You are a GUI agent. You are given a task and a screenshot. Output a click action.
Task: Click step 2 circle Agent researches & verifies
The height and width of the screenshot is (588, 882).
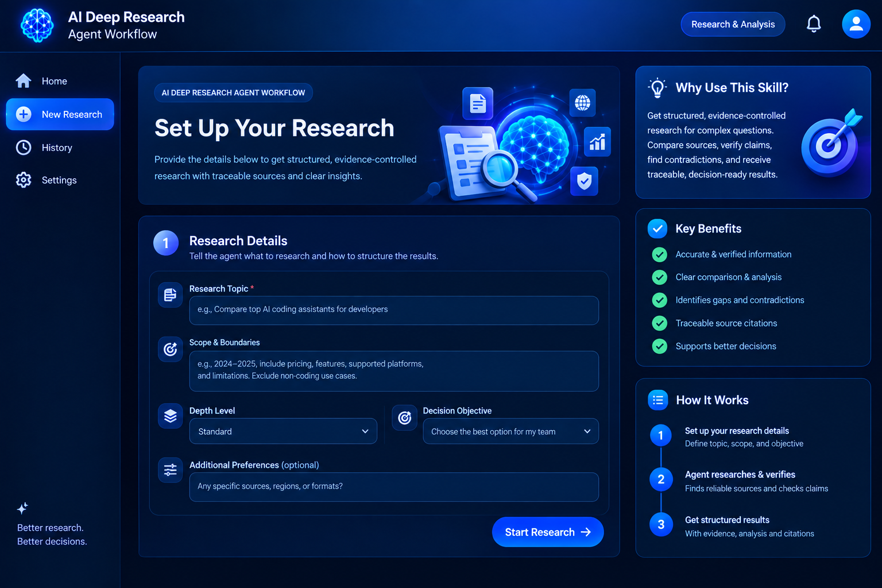pyautogui.click(x=661, y=479)
